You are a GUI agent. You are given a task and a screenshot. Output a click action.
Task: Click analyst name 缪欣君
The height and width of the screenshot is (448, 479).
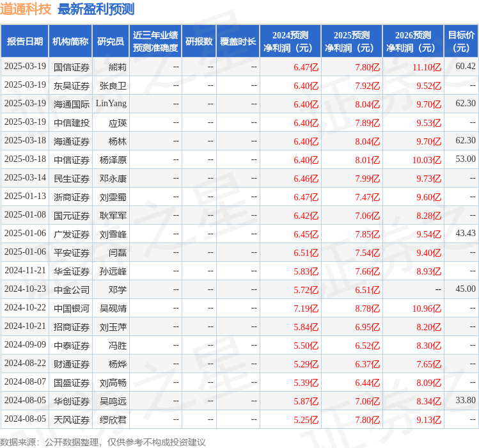(x=113, y=420)
